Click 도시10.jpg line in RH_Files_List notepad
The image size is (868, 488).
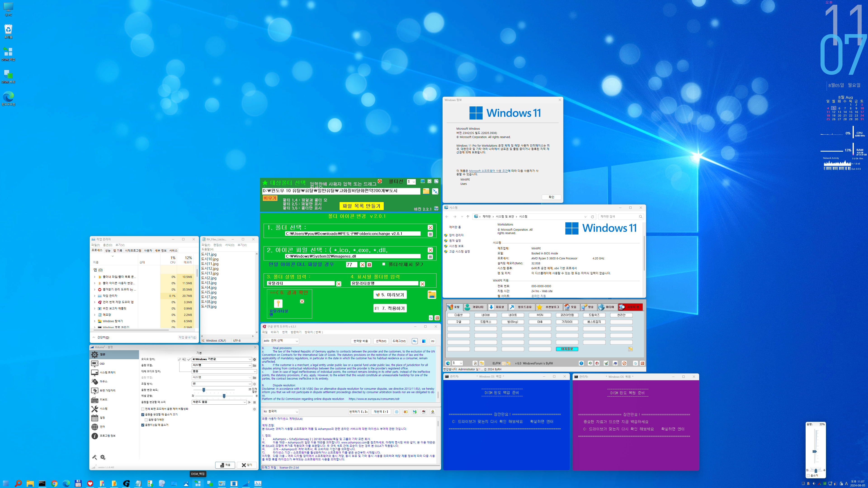pyautogui.click(x=210, y=259)
